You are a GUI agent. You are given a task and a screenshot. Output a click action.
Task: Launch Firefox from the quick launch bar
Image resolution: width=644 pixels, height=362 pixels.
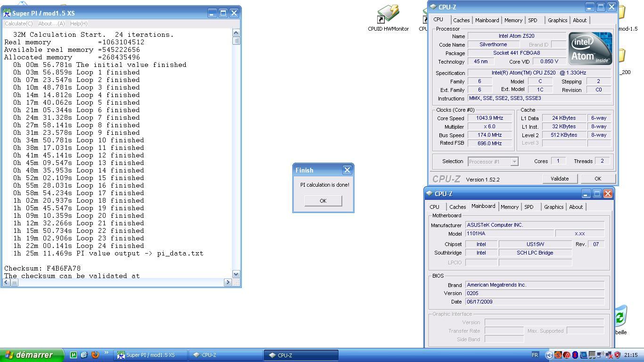pyautogui.click(x=95, y=355)
